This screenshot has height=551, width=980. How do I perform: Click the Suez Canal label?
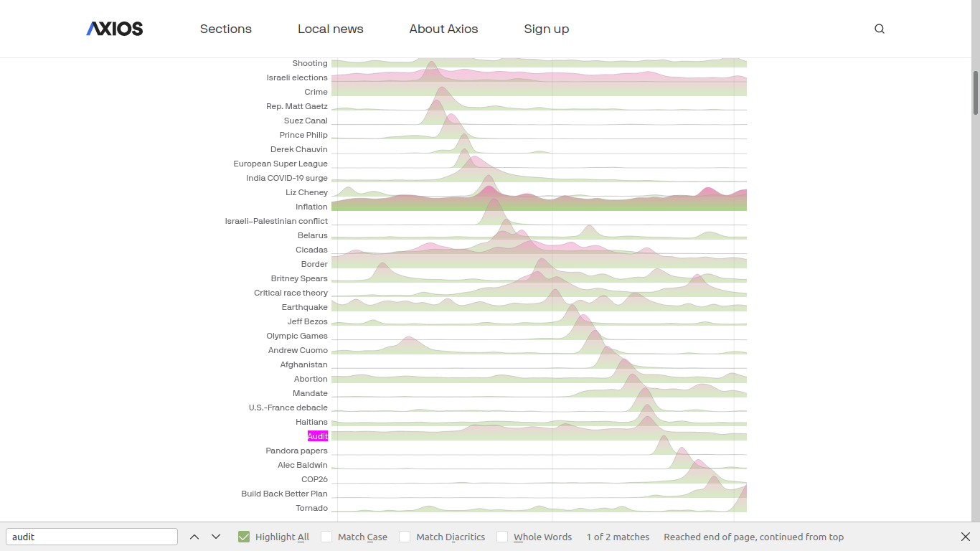[306, 121]
